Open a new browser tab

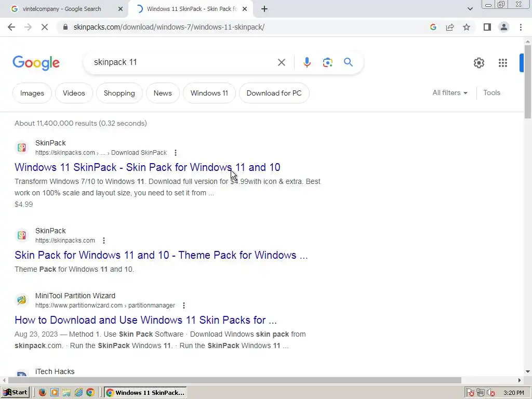click(x=264, y=9)
